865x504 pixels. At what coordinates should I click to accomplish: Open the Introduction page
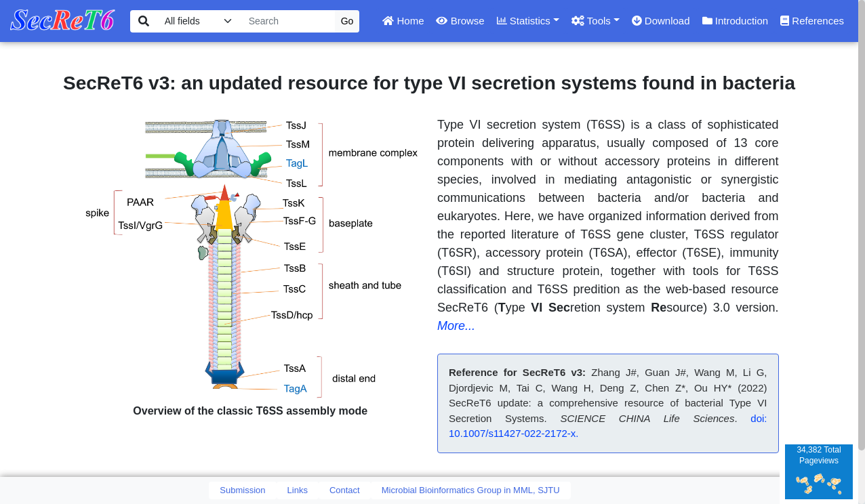(x=735, y=21)
